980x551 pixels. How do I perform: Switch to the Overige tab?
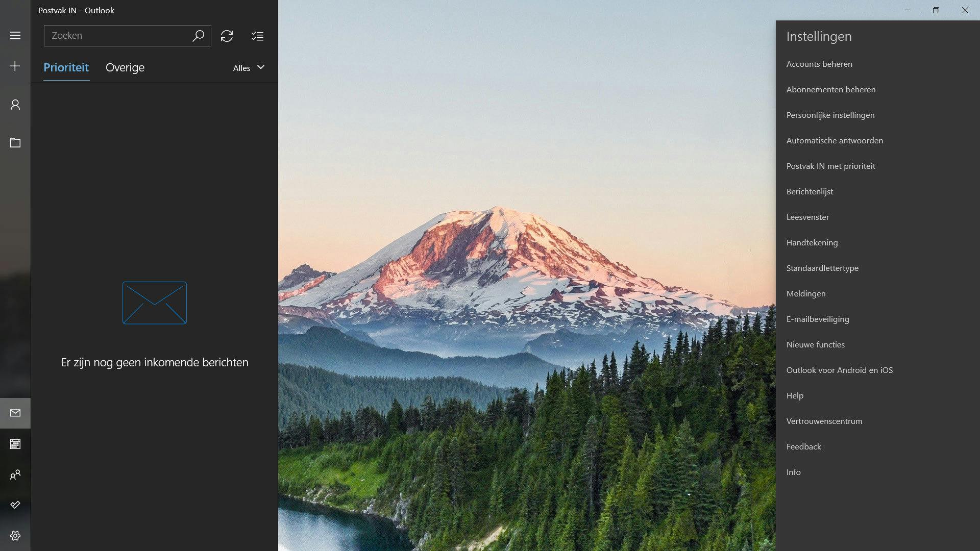(125, 67)
